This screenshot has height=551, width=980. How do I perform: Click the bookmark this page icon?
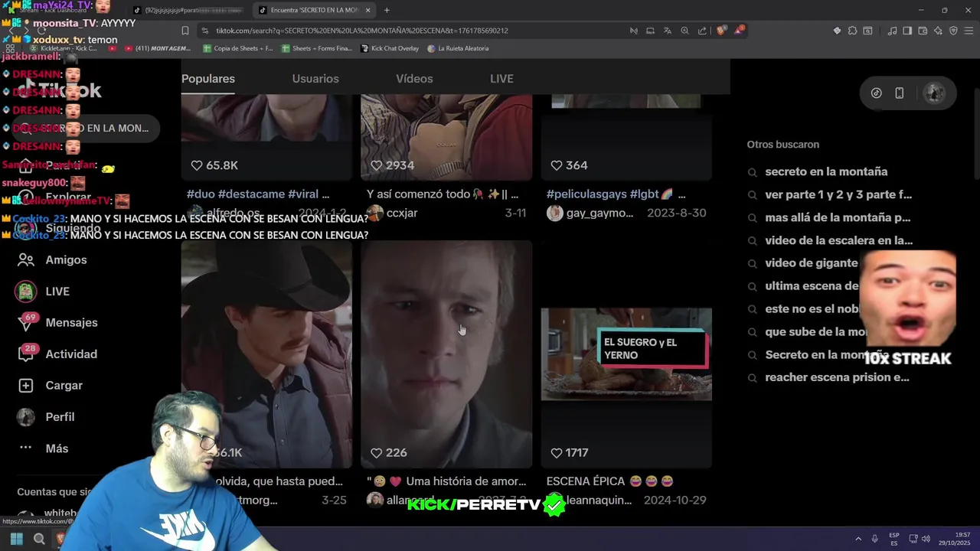point(185,31)
